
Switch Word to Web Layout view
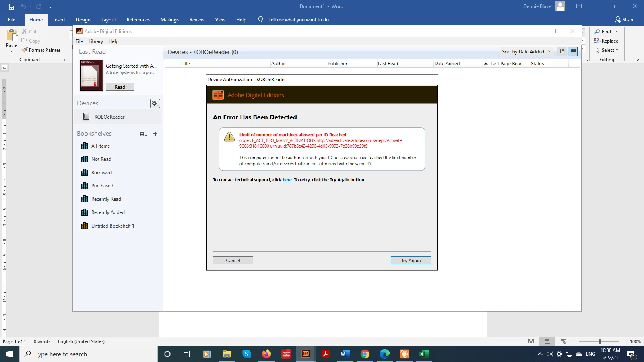pyautogui.click(x=563, y=341)
